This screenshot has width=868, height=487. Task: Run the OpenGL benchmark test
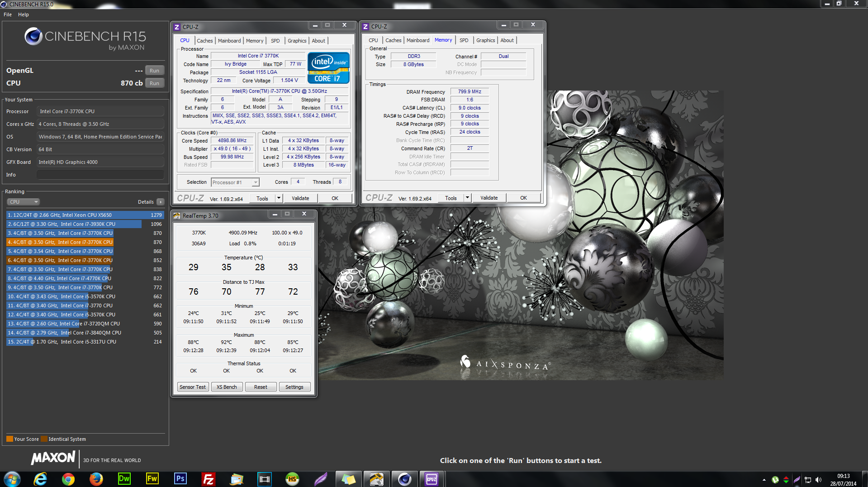point(154,71)
